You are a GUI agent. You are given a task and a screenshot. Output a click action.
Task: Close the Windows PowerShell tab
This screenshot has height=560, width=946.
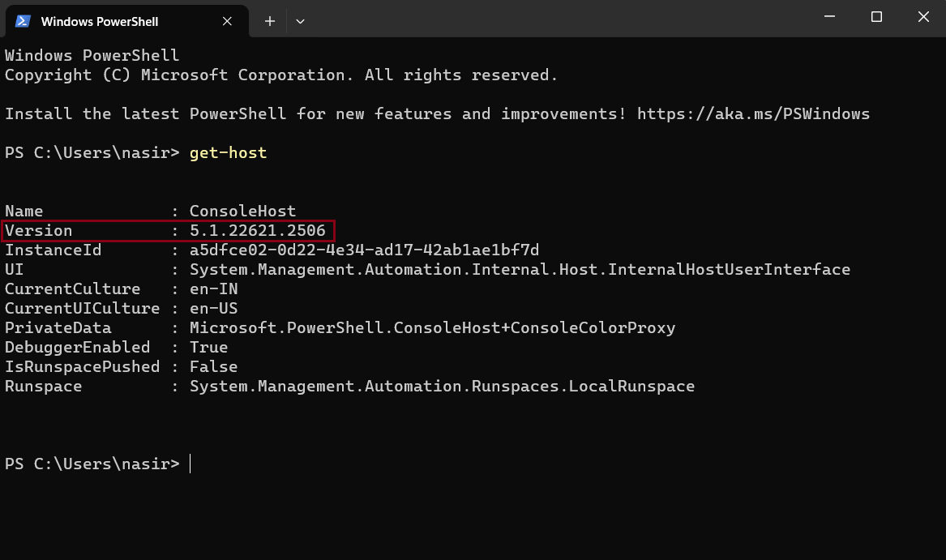point(227,21)
